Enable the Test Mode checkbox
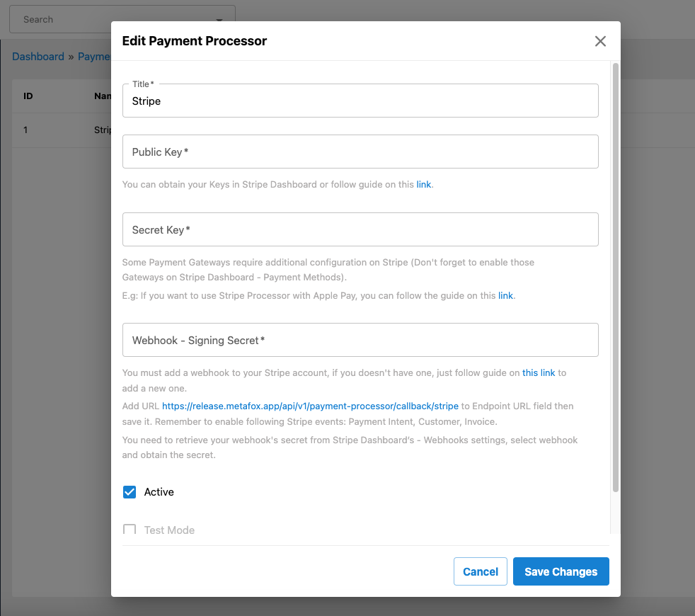 tap(130, 530)
